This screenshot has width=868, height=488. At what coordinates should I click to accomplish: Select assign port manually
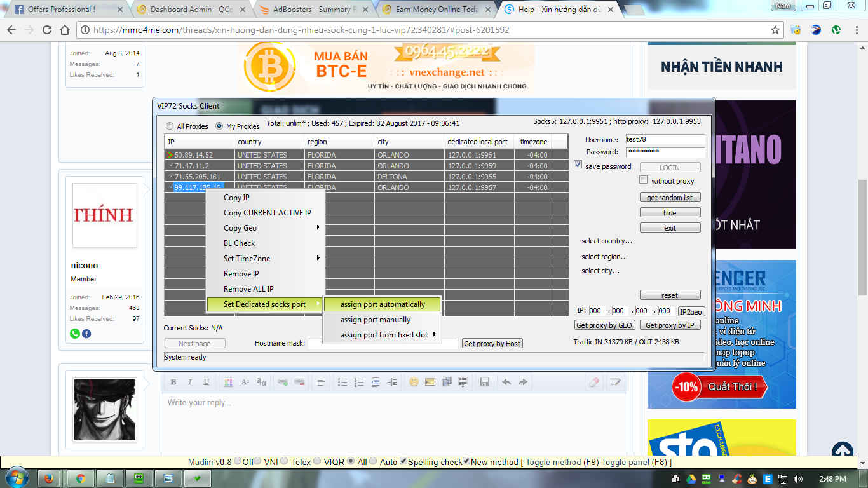[382, 320]
